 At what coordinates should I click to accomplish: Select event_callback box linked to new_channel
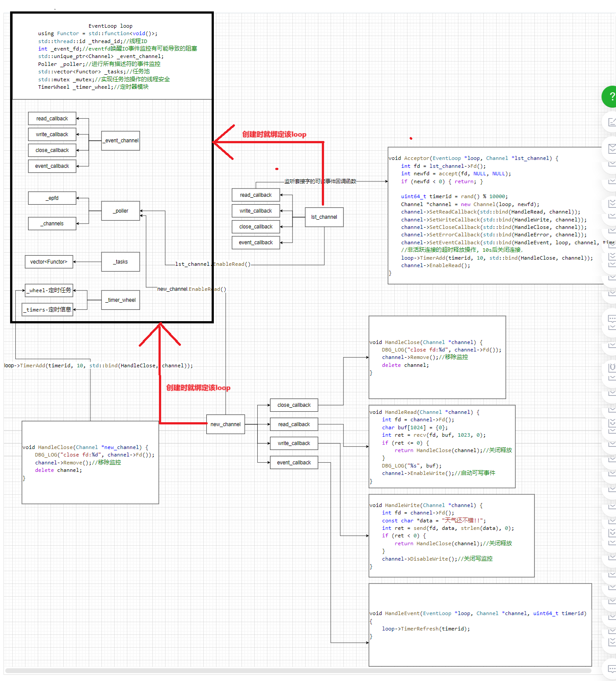[x=294, y=463]
